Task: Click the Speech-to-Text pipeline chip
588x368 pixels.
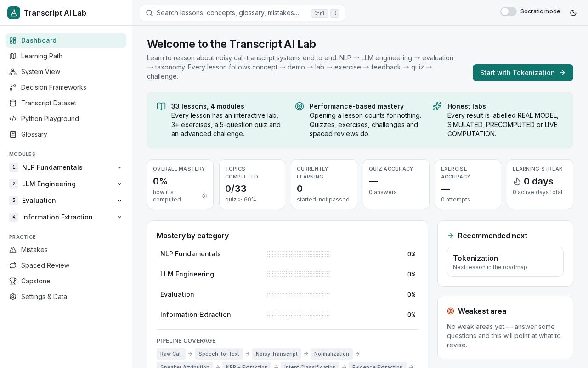Action: (x=219, y=354)
